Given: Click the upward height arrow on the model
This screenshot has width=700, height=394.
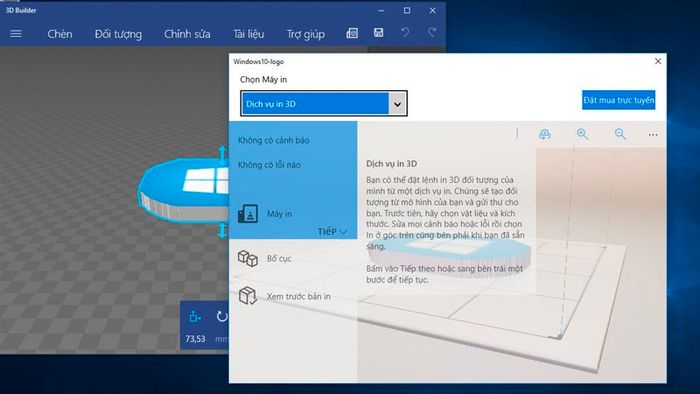Looking at the screenshot, I should coord(222,153).
